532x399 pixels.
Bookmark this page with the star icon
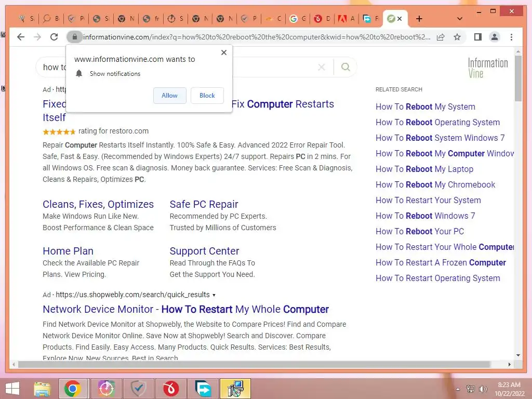click(x=457, y=37)
